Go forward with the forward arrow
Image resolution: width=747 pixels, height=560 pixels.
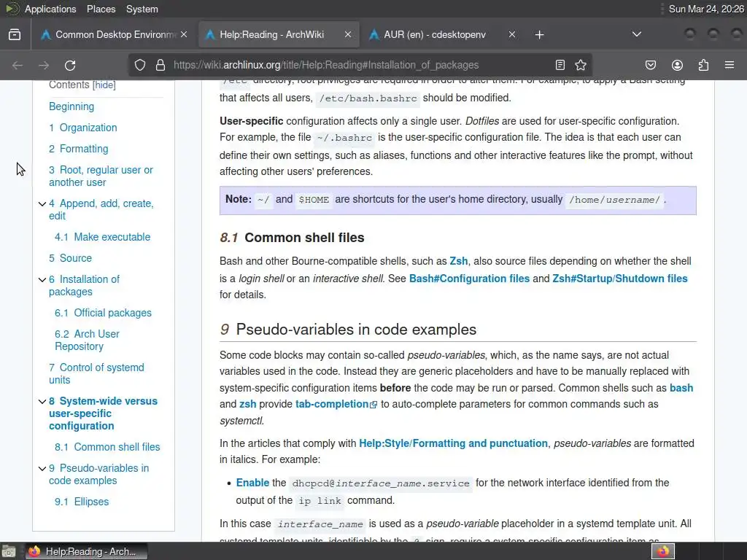click(44, 65)
